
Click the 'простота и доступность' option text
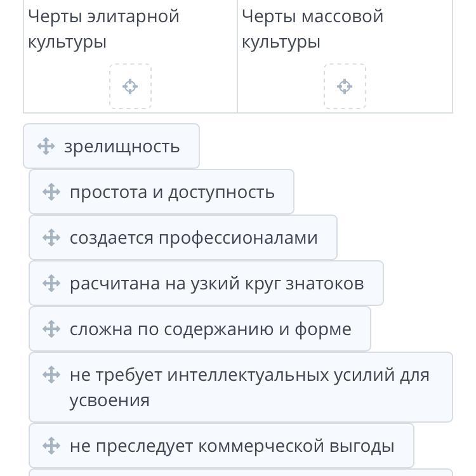(172, 192)
